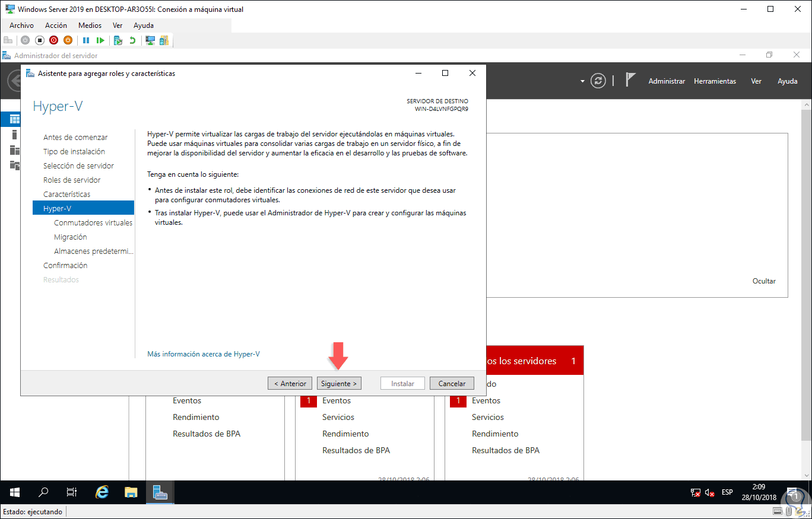812x519 pixels.
Task: Open Rendimiento in the left server tile
Action: (x=196, y=417)
